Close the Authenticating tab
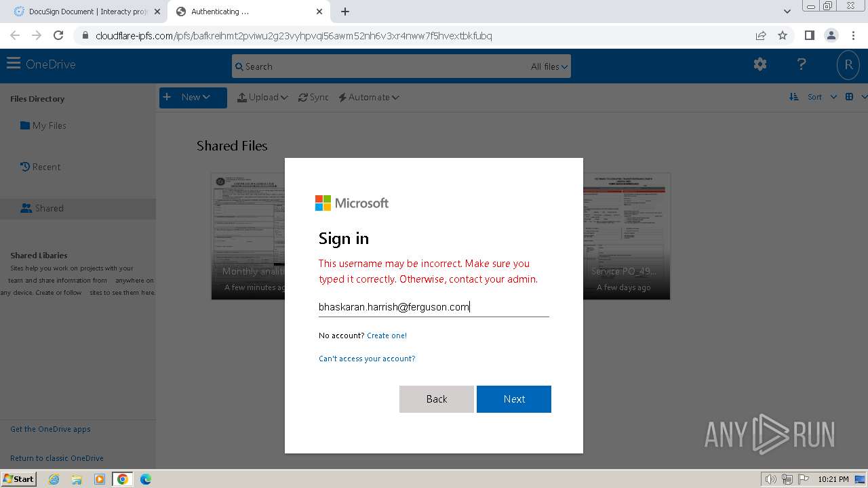868x488 pixels. (x=319, y=12)
